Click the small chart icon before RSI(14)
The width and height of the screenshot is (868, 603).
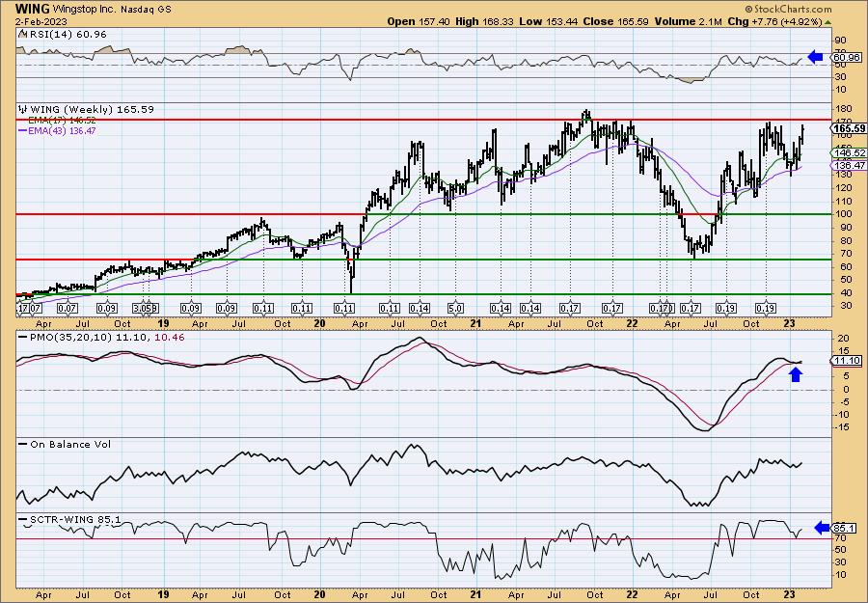point(22,35)
